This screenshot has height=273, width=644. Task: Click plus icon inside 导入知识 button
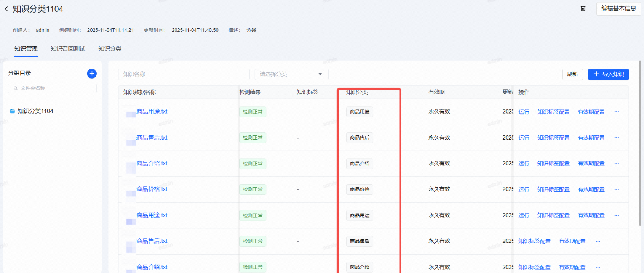pyautogui.click(x=596, y=74)
